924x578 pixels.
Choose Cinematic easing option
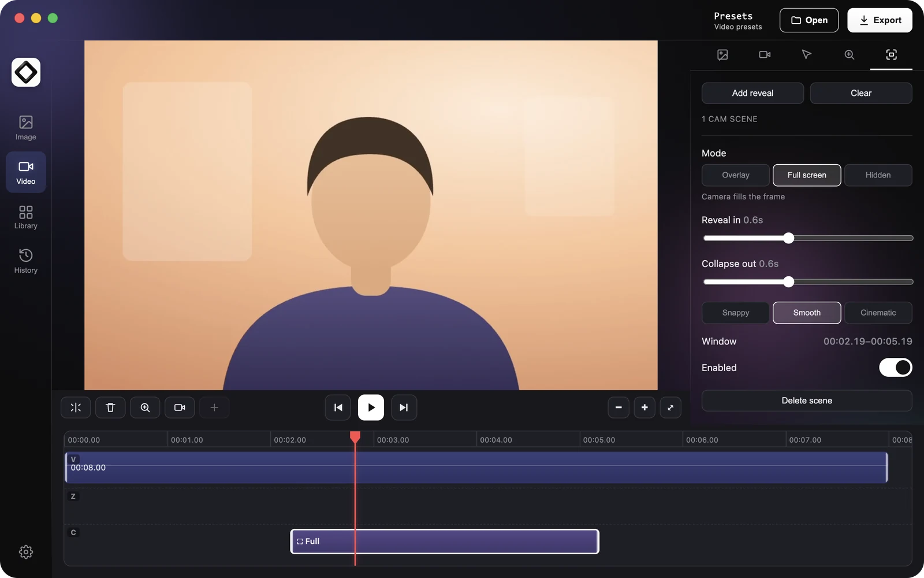coord(878,313)
